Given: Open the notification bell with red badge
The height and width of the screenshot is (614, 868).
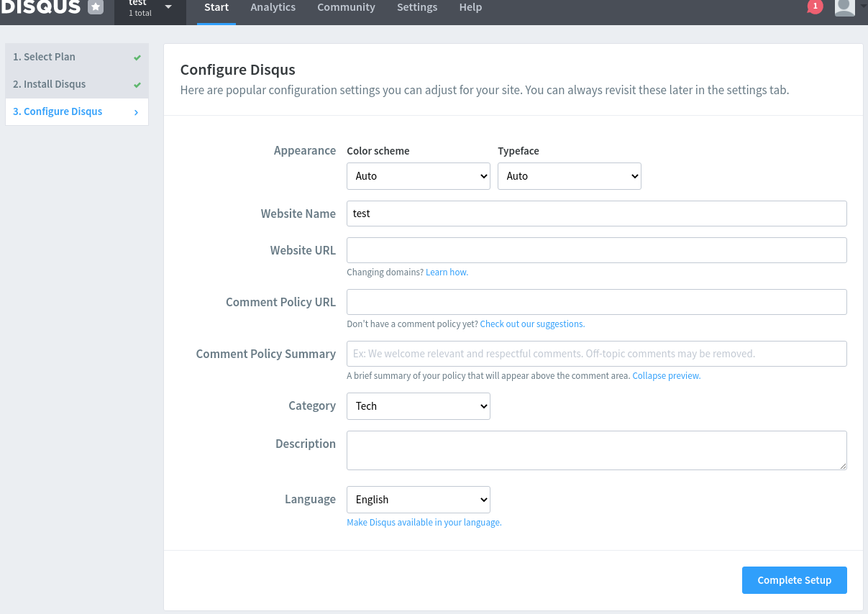Looking at the screenshot, I should [814, 6].
